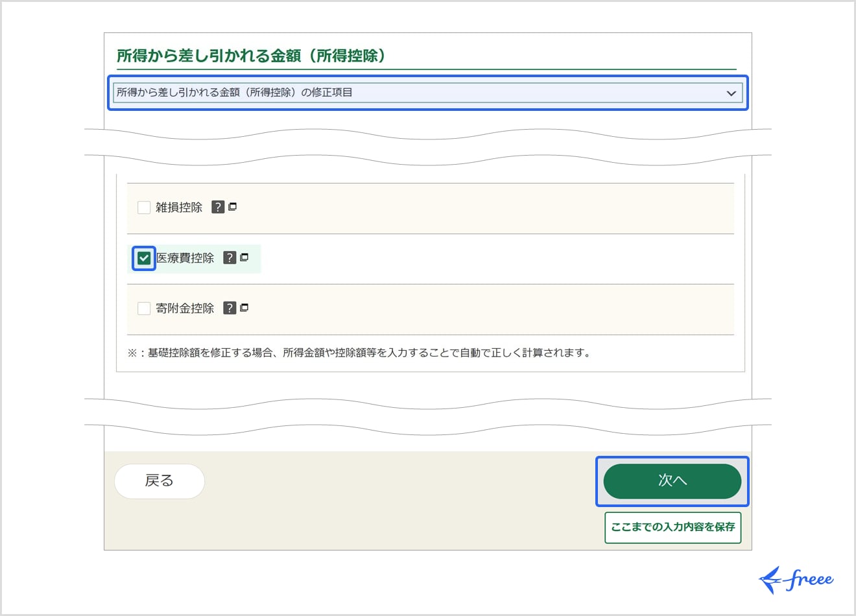The height and width of the screenshot is (616, 856).
Task: Select the freee bird arrow icon
Action: click(x=770, y=579)
